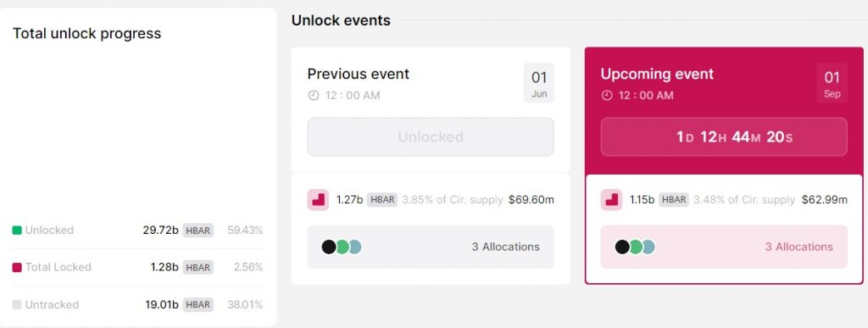Click the pink cliff icon beside 1.27b

click(318, 200)
